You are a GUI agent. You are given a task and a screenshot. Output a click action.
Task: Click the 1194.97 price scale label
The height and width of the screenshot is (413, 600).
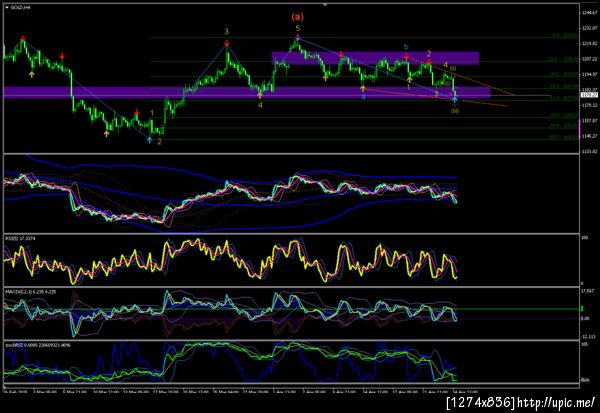[590, 74]
